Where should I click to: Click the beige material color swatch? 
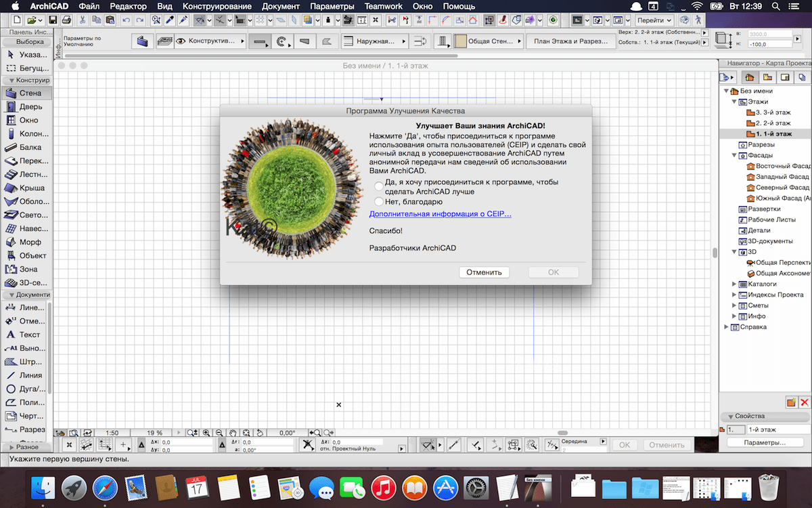pos(461,41)
